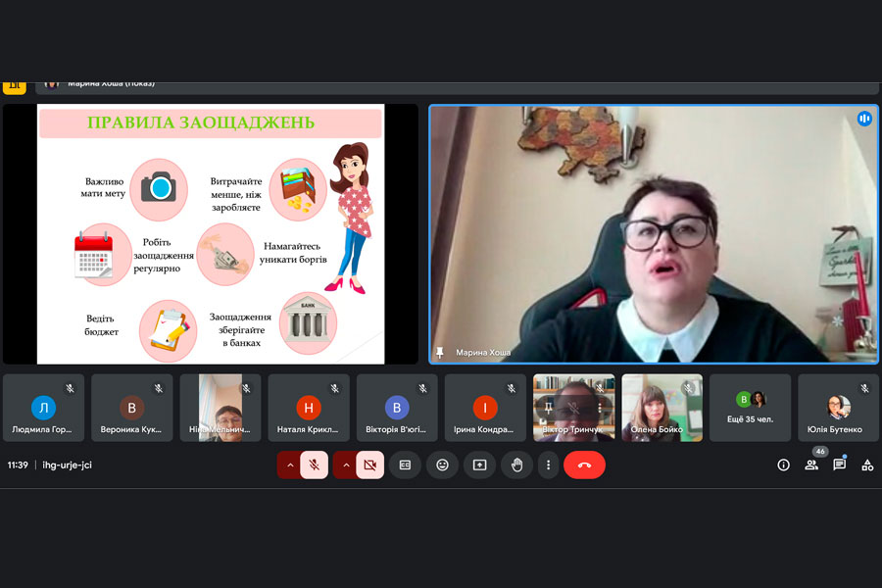Screen dimensions: 882x588
Task: Select Людмила Гор... participant tile
Action: point(43,408)
